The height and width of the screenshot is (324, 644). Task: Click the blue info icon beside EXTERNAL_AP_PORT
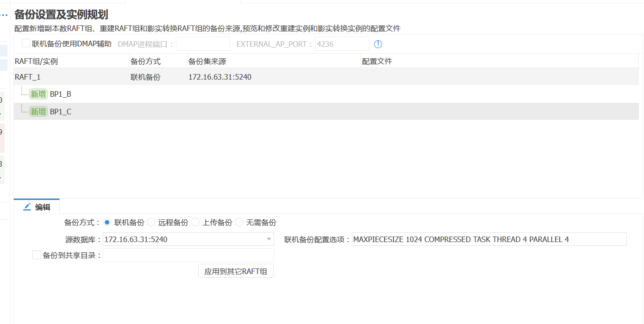pos(378,44)
